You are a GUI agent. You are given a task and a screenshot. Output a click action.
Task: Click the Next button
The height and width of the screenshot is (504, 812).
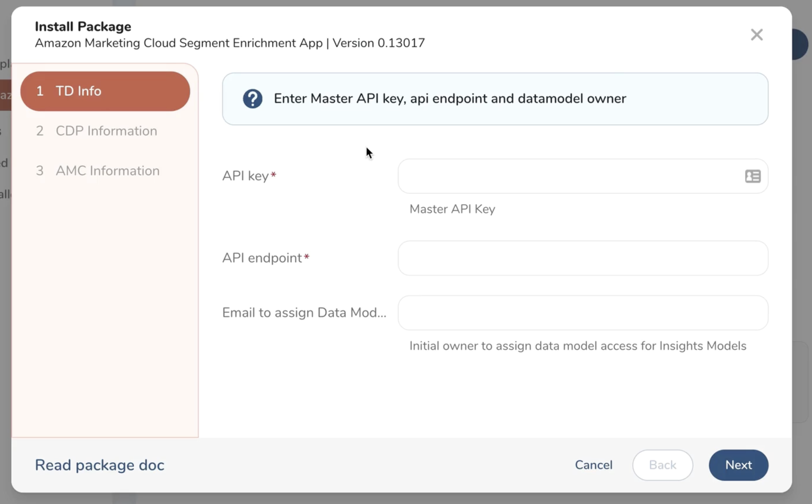[x=738, y=465]
